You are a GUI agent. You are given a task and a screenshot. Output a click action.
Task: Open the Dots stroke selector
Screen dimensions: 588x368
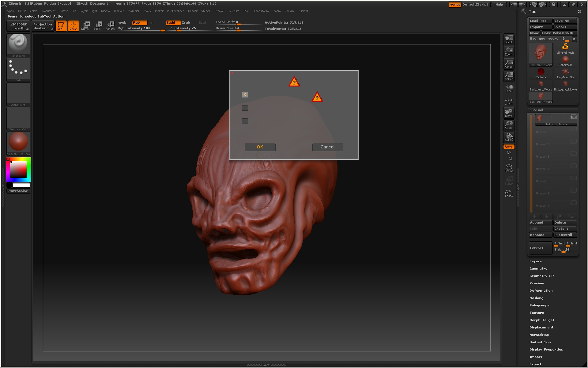[18, 70]
